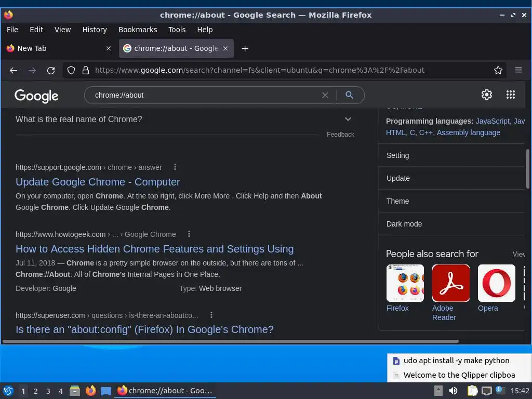Open a new tab with plus button

pyautogui.click(x=245, y=48)
